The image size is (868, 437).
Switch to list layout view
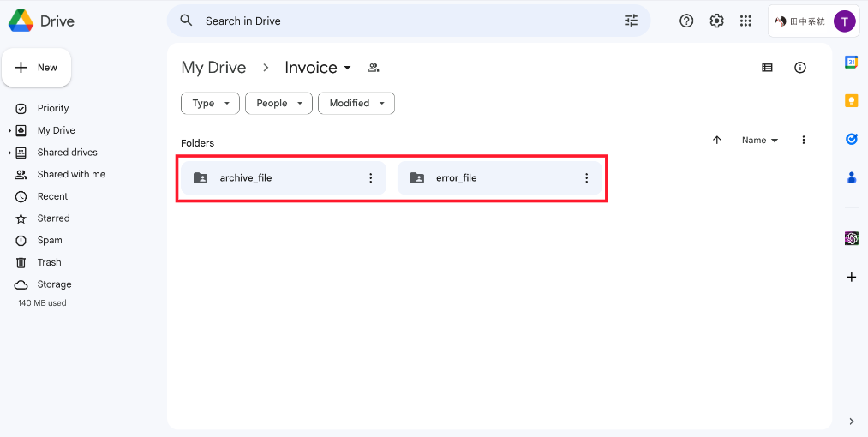(767, 68)
